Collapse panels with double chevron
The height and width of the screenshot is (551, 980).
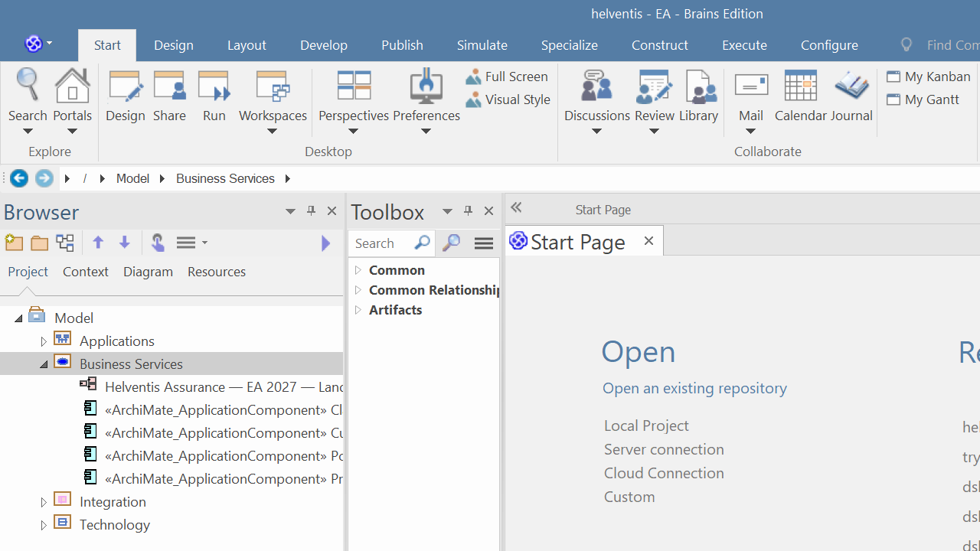516,207
